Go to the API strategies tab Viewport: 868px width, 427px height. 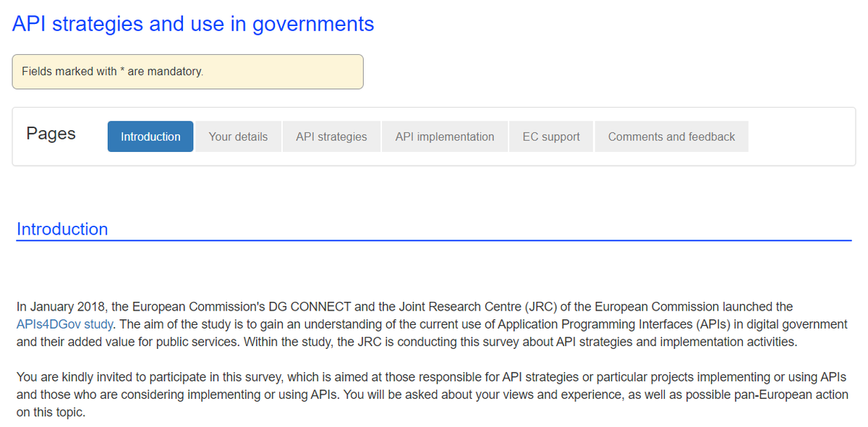pos(331,137)
